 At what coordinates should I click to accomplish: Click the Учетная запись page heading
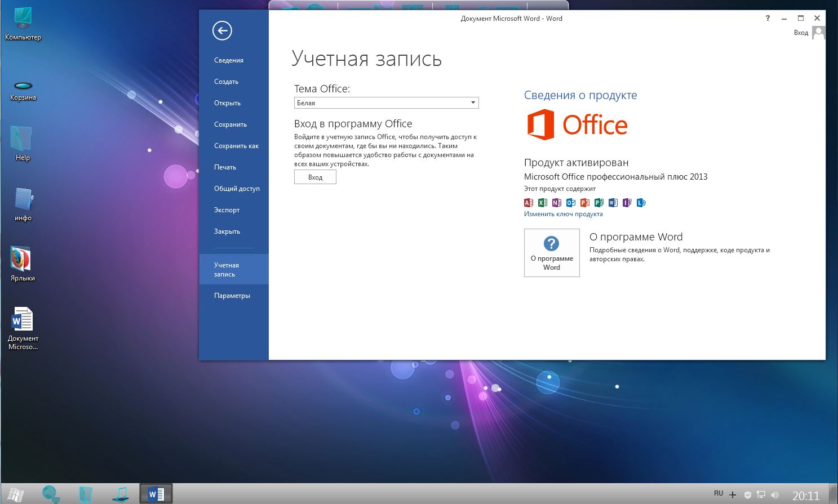point(366,59)
